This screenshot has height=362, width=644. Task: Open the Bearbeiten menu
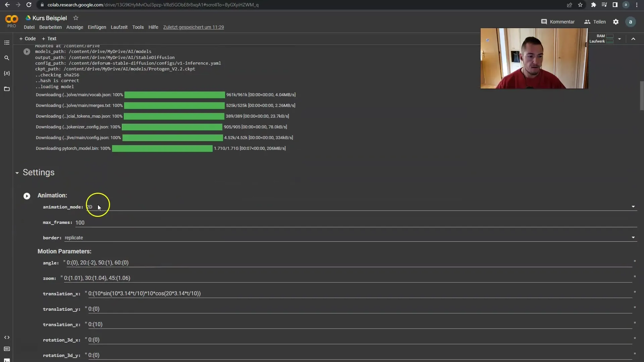[x=50, y=27]
